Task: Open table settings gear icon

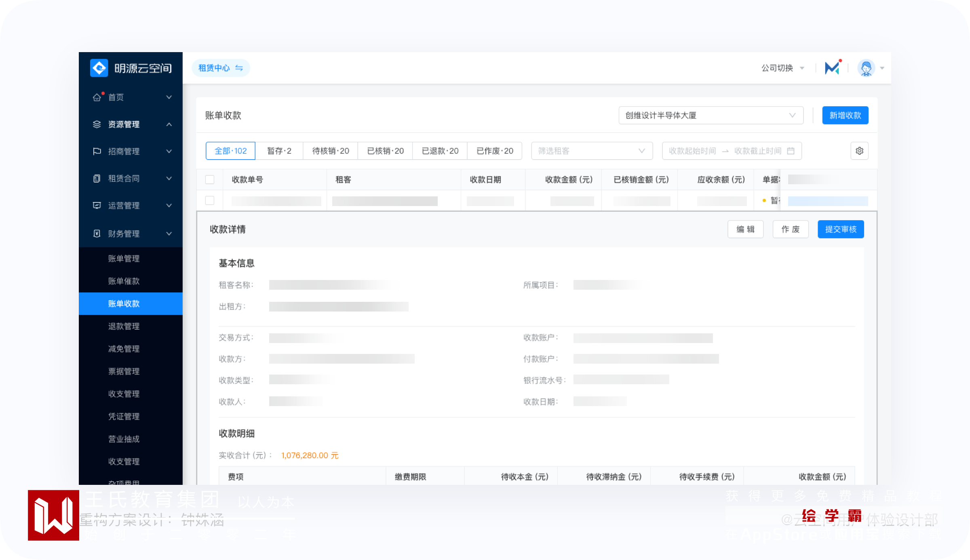Action: 859,151
